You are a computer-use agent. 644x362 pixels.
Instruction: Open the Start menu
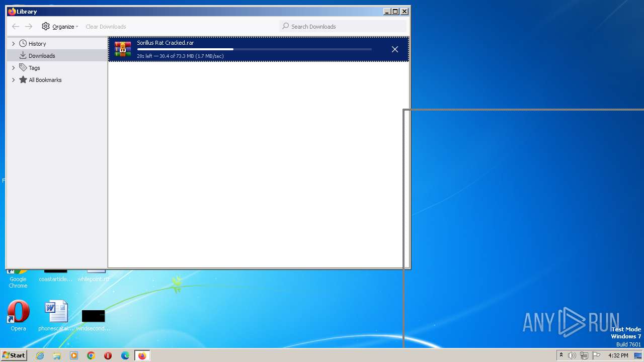point(14,355)
